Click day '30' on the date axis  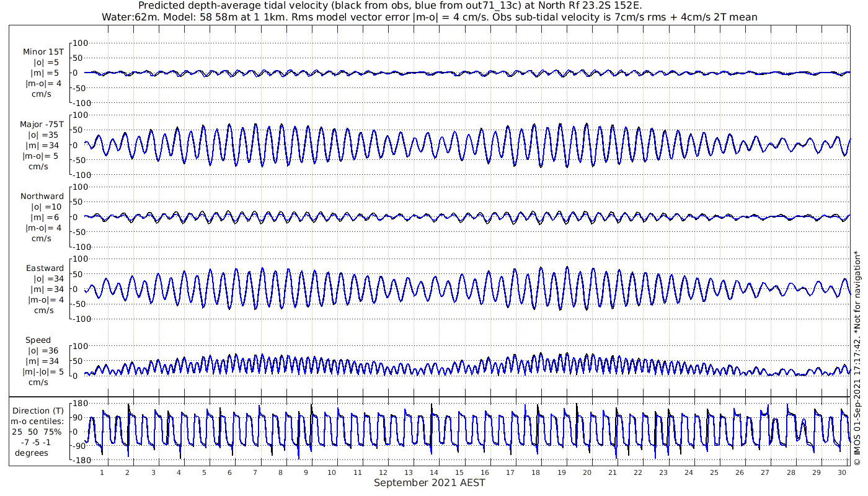click(x=842, y=472)
